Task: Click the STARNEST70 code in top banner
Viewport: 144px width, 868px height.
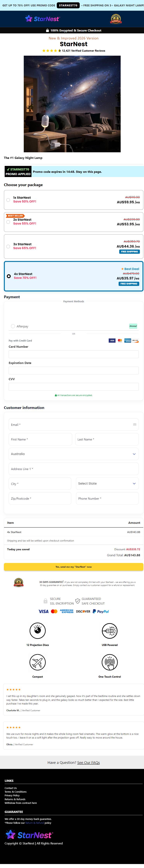Action: 68,5
